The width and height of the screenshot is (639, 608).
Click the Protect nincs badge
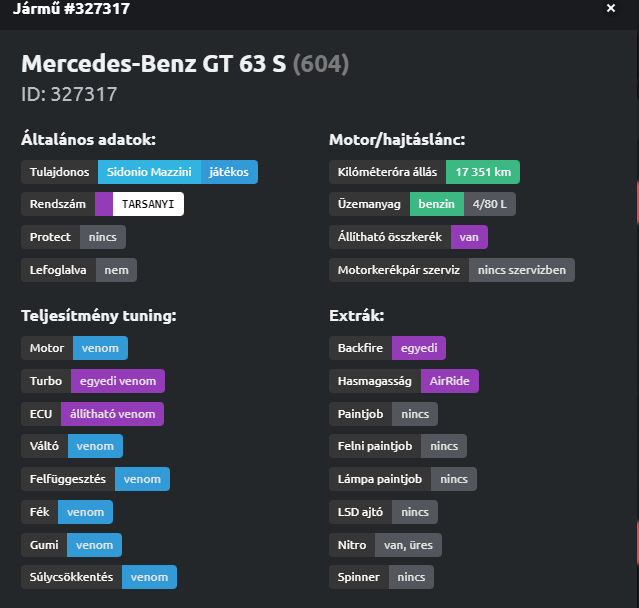(x=103, y=237)
